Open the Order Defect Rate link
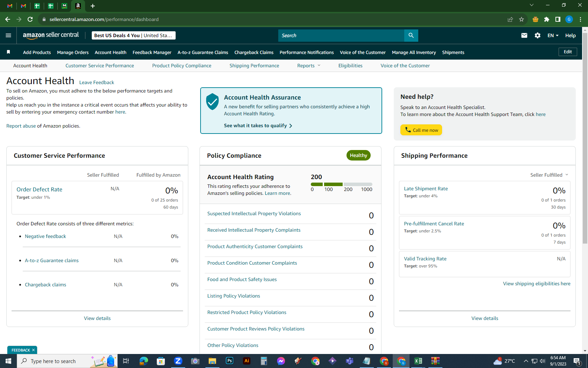Screen dimensions: 588x368 [39, 189]
